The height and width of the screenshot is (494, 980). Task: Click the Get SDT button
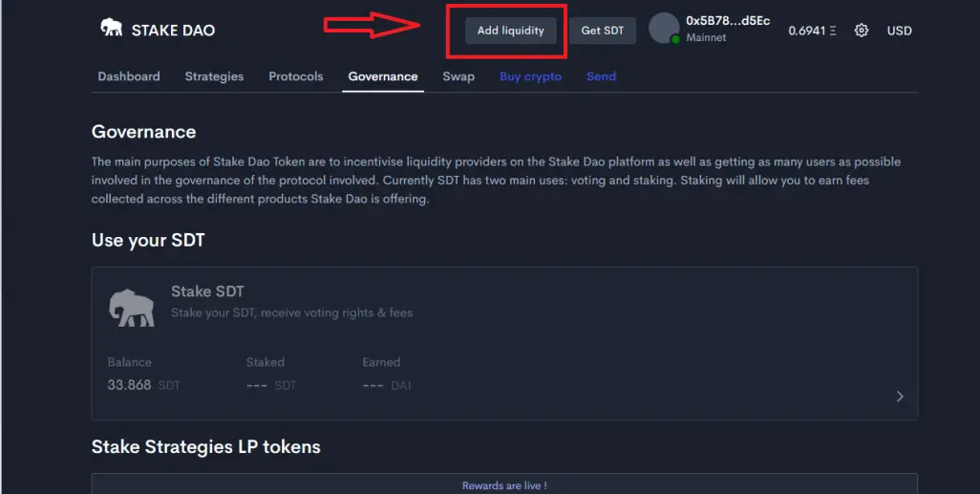pos(603,30)
